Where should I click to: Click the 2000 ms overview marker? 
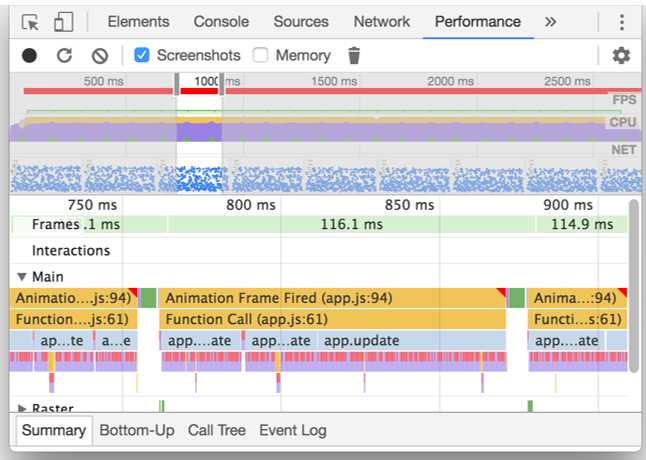tap(450, 81)
